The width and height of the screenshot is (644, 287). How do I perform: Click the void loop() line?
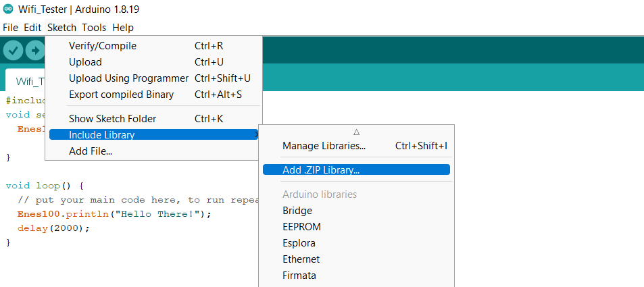(x=45, y=186)
